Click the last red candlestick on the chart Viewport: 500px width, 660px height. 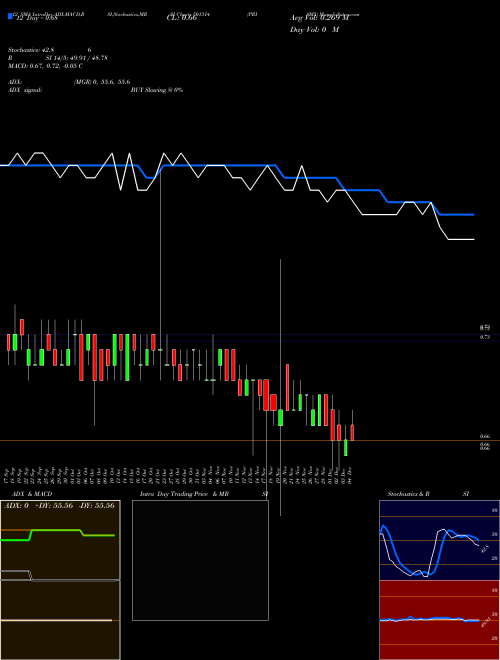(352, 433)
